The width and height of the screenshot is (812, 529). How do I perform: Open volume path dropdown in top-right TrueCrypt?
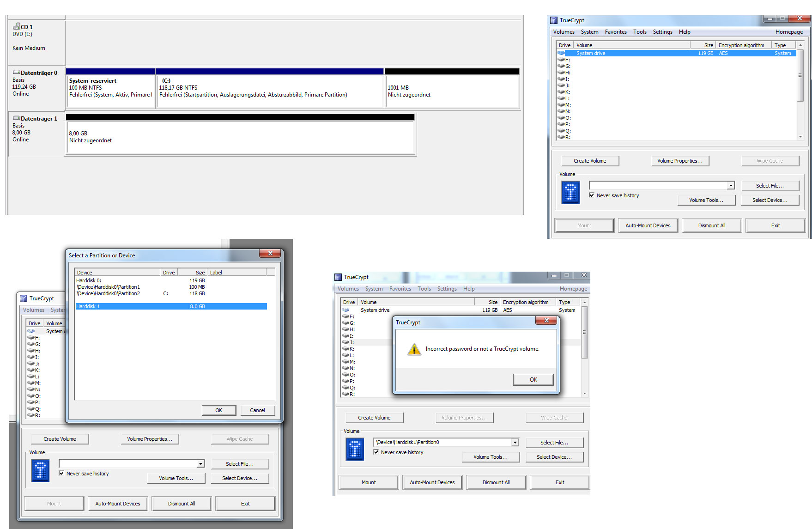click(731, 186)
